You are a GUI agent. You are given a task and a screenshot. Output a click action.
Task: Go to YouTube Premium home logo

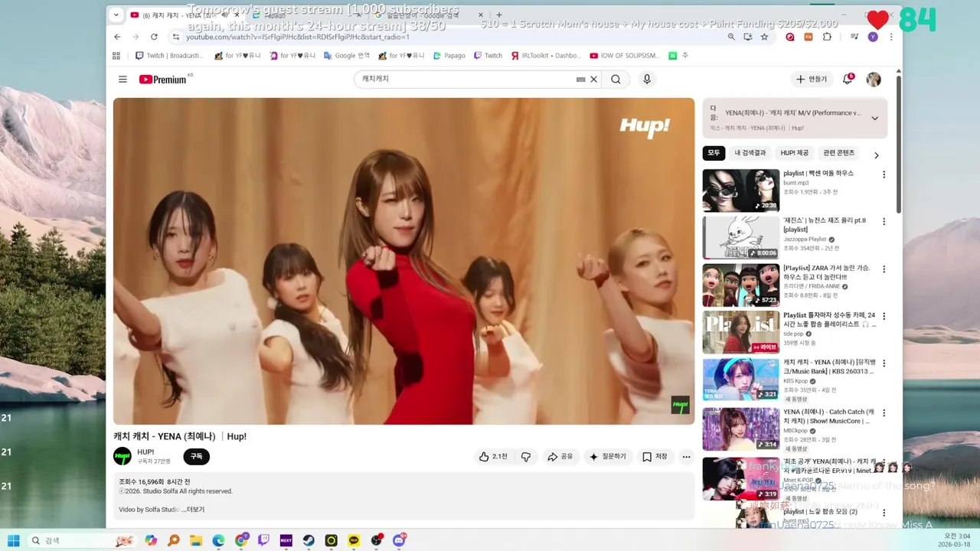162,80
